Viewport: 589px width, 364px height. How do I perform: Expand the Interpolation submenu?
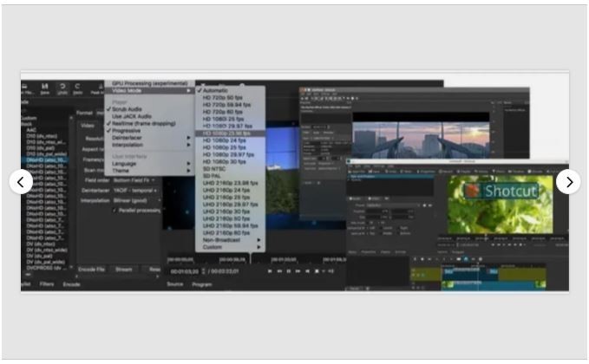coord(148,145)
